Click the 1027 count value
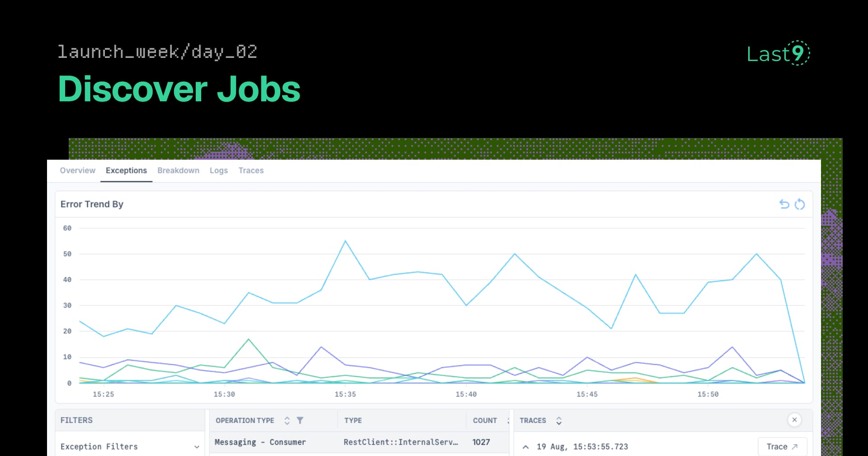 (481, 442)
